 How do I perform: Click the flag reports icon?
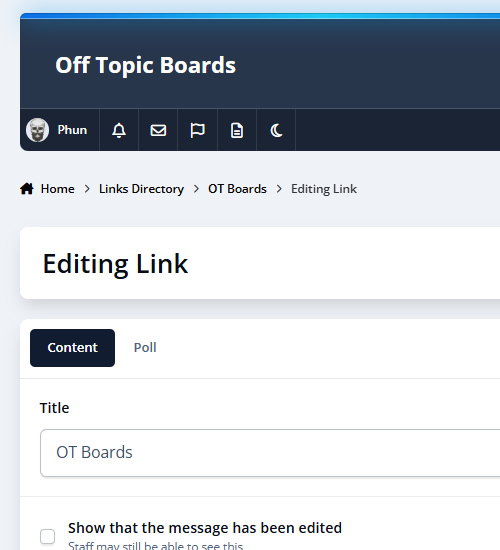click(198, 130)
